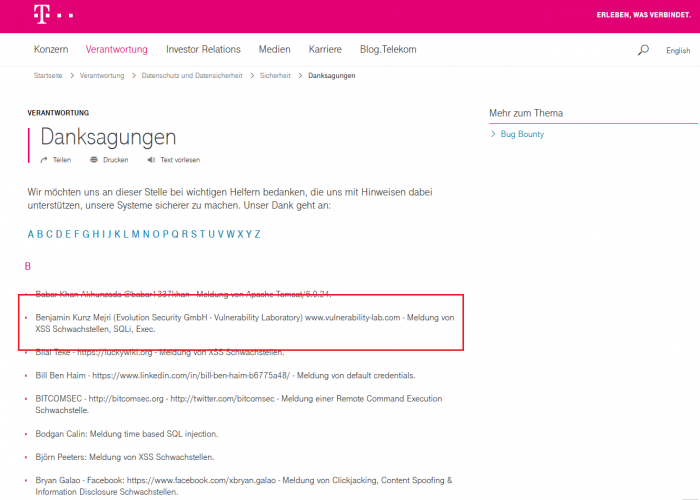Jump to letter U
The width and height of the screenshot is (700, 500).
tap(212, 234)
